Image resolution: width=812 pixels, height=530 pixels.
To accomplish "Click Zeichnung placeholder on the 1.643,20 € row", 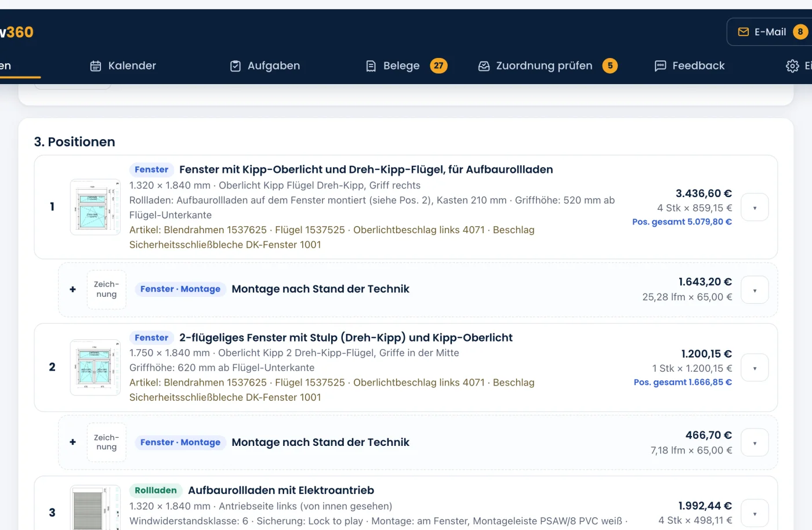I will (107, 289).
